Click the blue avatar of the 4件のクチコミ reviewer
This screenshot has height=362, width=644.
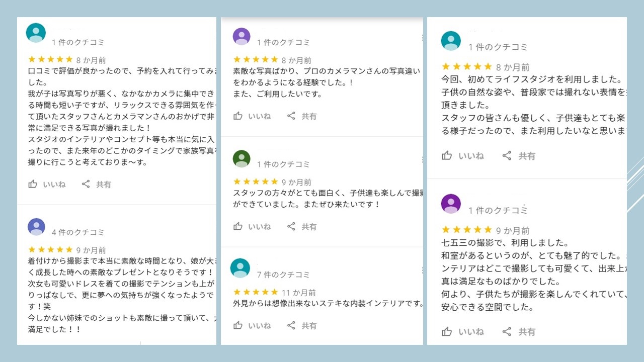pyautogui.click(x=36, y=227)
